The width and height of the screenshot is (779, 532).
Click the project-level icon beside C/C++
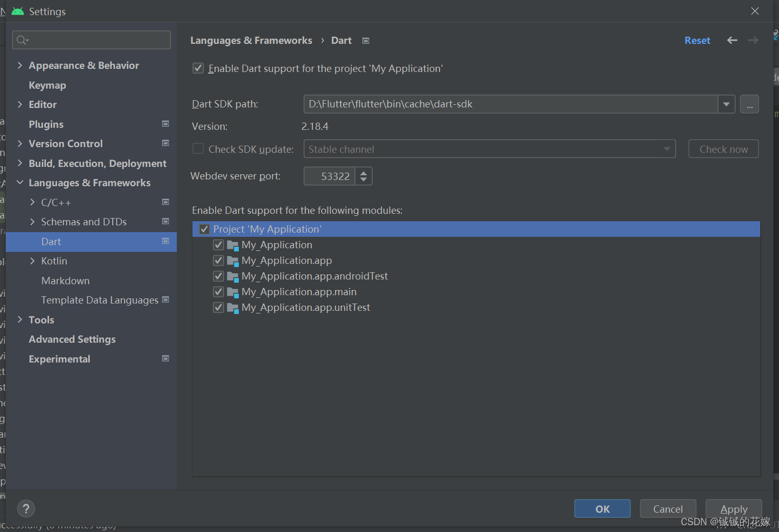click(166, 202)
